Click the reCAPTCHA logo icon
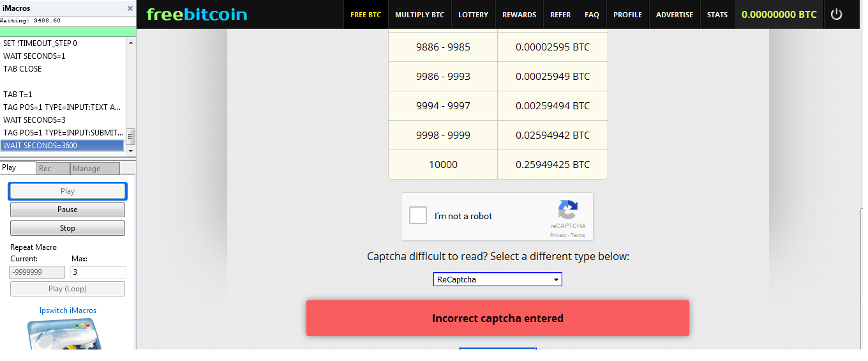The width and height of the screenshot is (868, 361). click(567, 210)
